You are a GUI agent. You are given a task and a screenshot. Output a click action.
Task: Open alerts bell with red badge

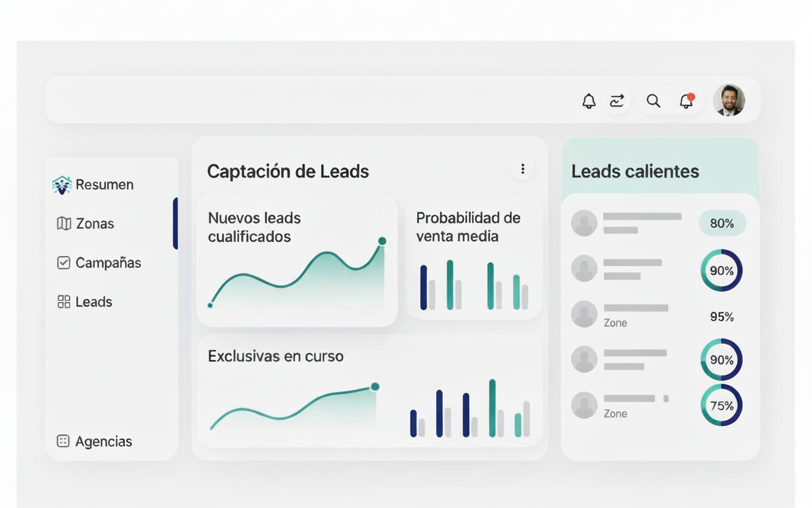click(x=686, y=101)
